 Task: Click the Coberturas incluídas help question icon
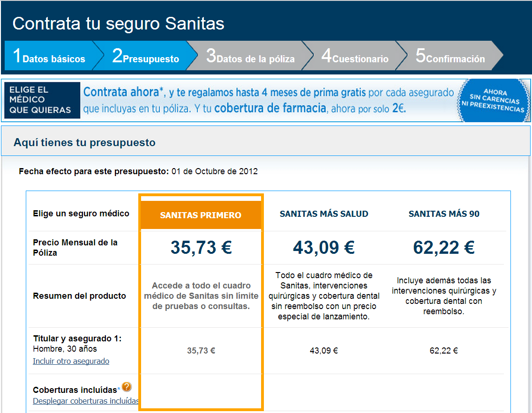coord(127,387)
